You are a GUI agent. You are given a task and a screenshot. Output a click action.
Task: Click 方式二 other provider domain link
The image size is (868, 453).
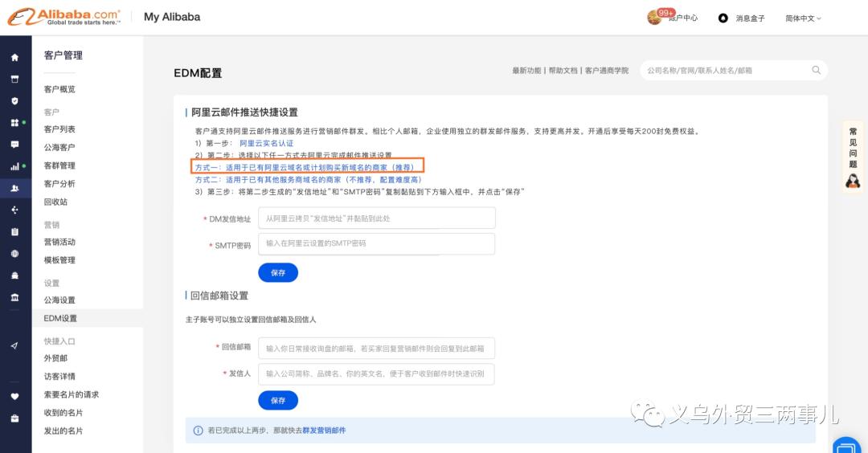coord(309,180)
